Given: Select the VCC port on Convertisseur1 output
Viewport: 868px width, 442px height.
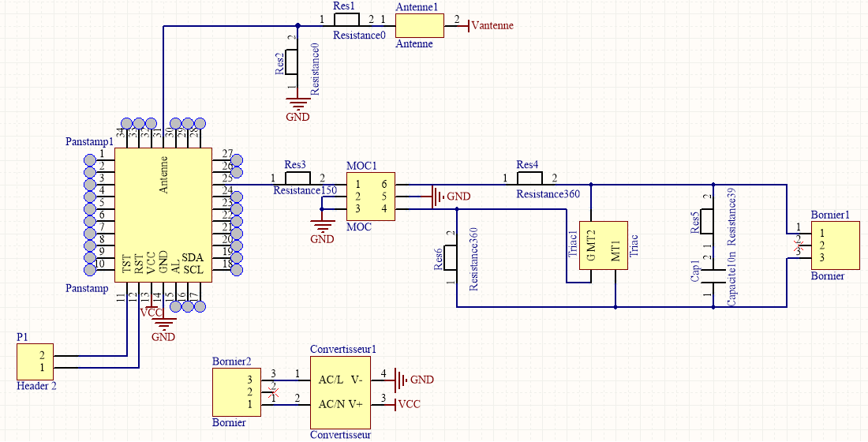Looking at the screenshot, I should pyautogui.click(x=409, y=404).
